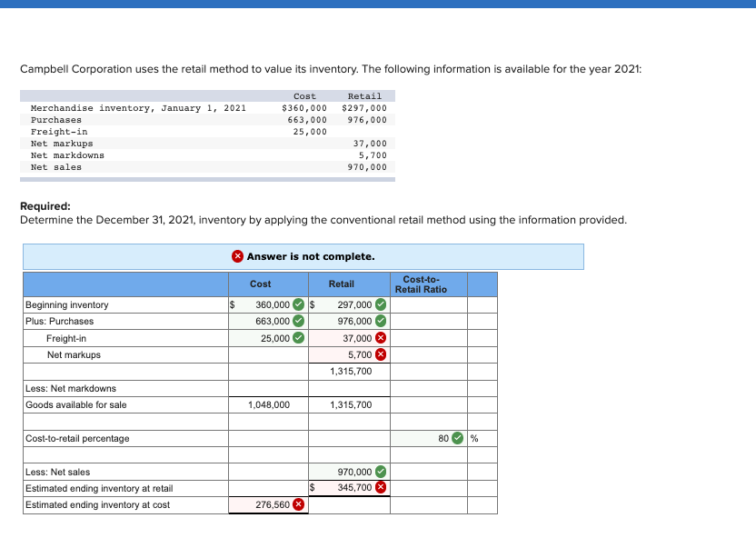This screenshot has height=538, width=756.
Task: Select ending inventory at retail field 345,700
Action: [x=350, y=487]
